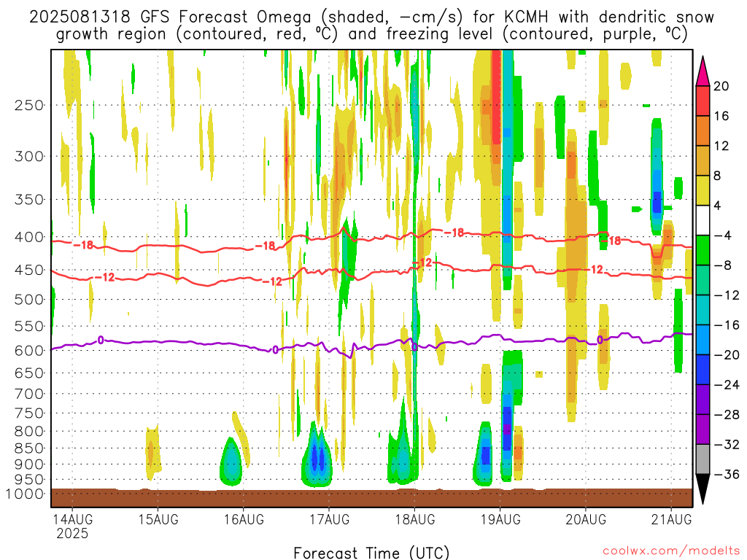This screenshot has width=747, height=560.
Task: Click the 850 pressure level label
Action: tap(29, 448)
